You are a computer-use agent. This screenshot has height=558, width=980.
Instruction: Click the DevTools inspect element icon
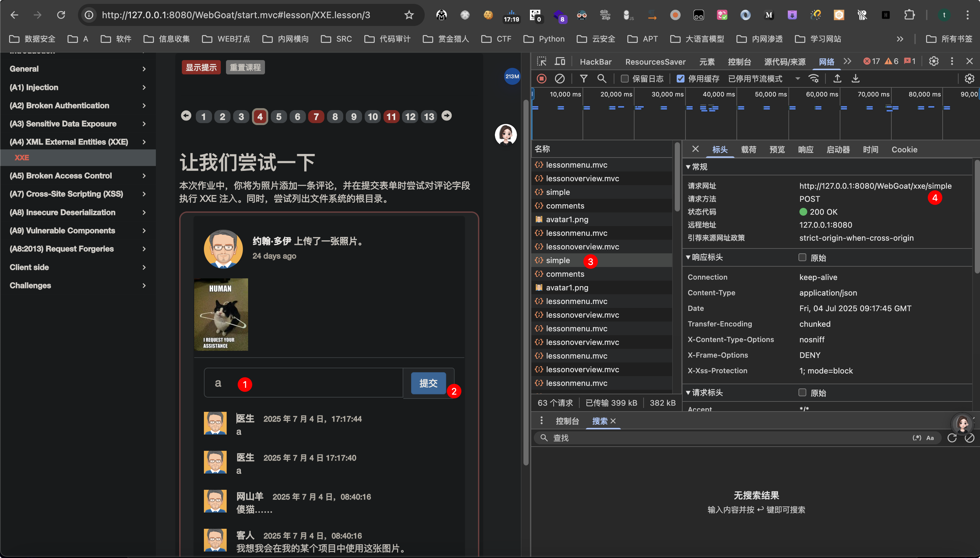pos(541,61)
